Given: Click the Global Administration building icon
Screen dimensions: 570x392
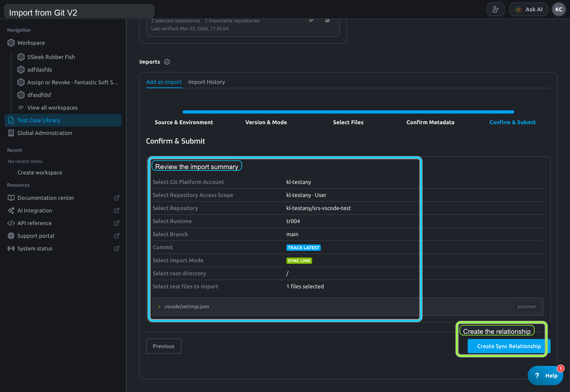Looking at the screenshot, I should 11,133.
